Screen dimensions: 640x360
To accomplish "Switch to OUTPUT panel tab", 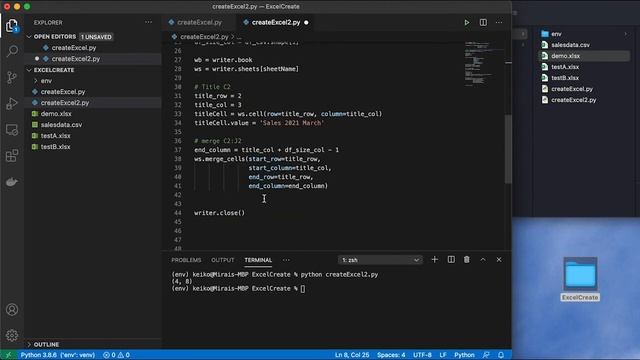I will point(222,260).
